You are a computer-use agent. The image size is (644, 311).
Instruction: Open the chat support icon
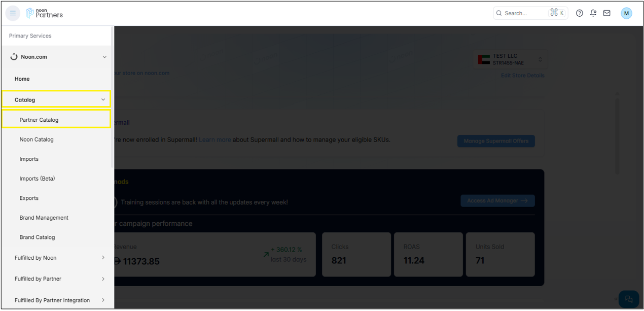pyautogui.click(x=629, y=299)
